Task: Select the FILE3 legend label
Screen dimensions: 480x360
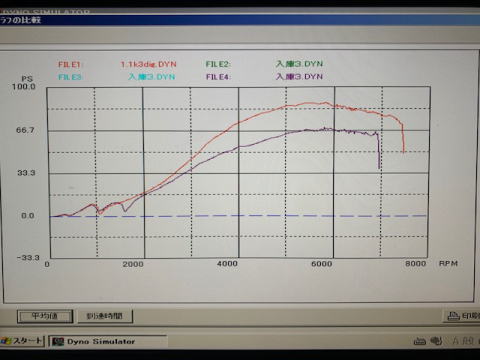Action: (x=70, y=77)
